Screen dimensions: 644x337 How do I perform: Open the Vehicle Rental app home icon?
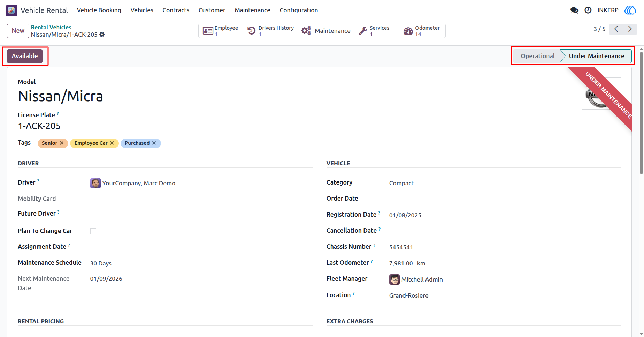(x=11, y=10)
